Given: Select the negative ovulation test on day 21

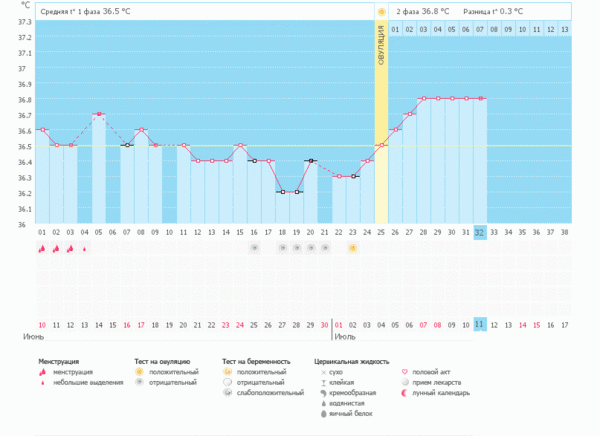Looking at the screenshot, I should click(324, 247).
